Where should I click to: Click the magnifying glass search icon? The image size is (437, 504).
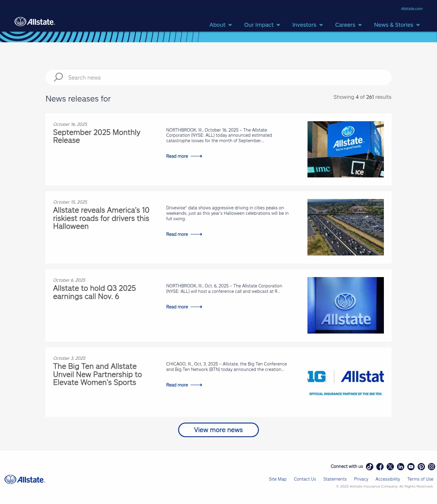(x=58, y=77)
